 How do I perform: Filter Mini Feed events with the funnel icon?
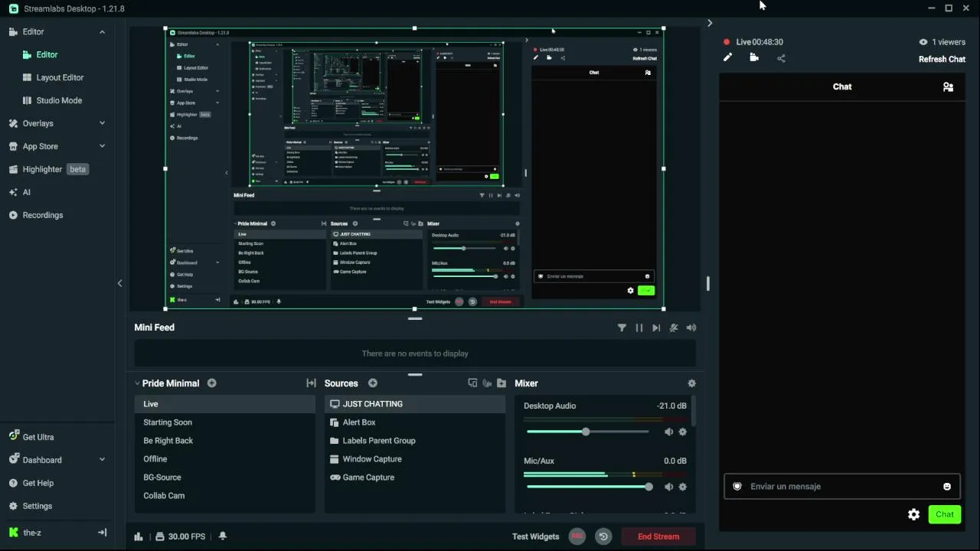coord(622,328)
